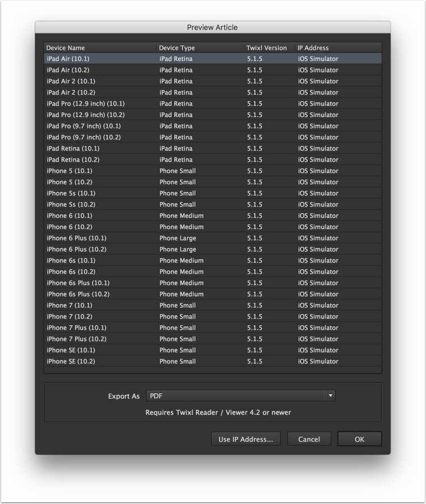The height and width of the screenshot is (504, 426).
Task: Pick the iPhone 6 (10.1) simulator
Action: tap(212, 216)
